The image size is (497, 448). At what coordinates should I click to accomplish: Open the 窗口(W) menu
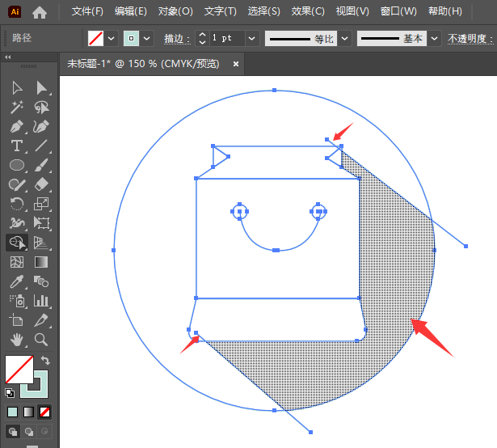point(398,12)
